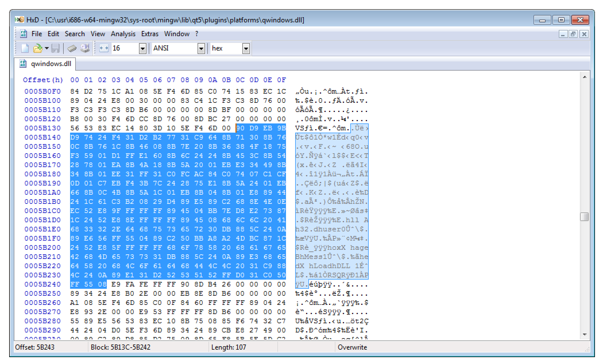Screen dimensions: 603x364
Task: Click offset label 0005B240
Action: coord(42,284)
